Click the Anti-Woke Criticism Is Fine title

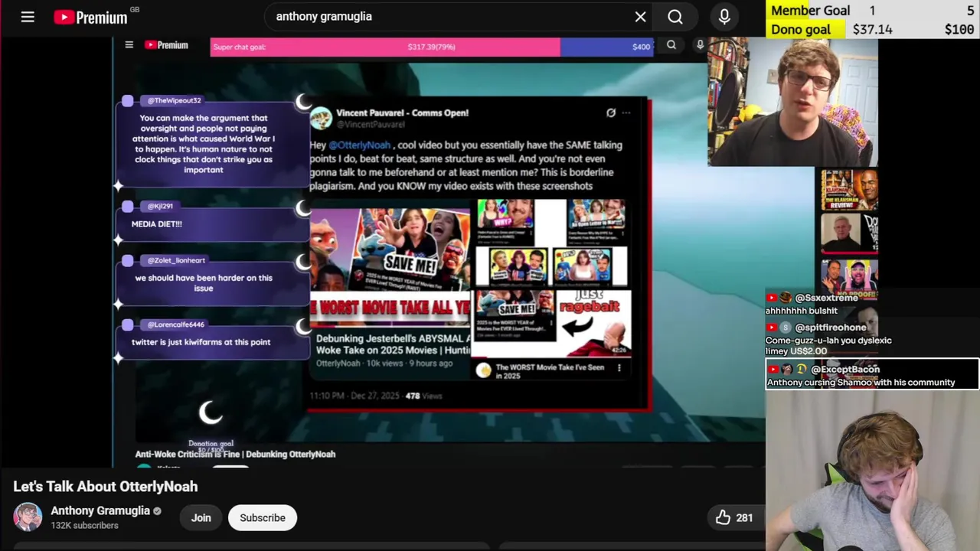point(235,454)
